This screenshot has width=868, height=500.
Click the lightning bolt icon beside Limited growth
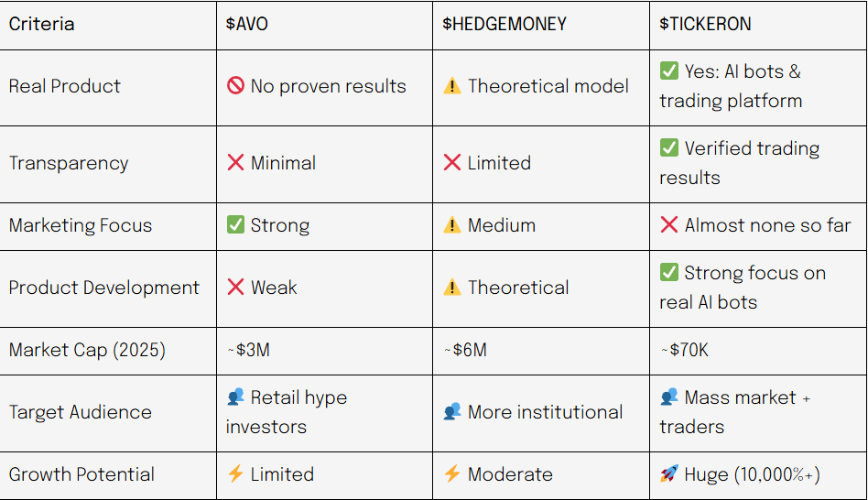[235, 474]
